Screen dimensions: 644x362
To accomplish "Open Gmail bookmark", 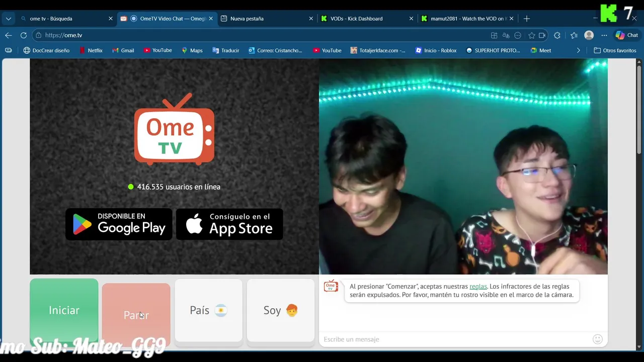I will pyautogui.click(x=123, y=50).
